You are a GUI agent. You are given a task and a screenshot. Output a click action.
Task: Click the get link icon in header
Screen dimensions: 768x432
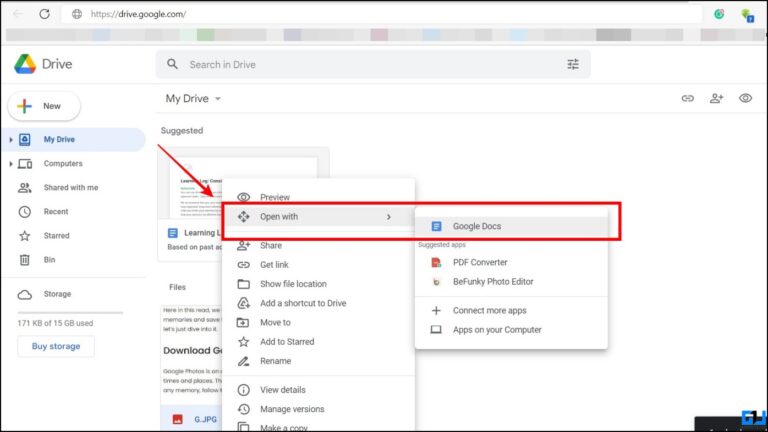point(688,98)
